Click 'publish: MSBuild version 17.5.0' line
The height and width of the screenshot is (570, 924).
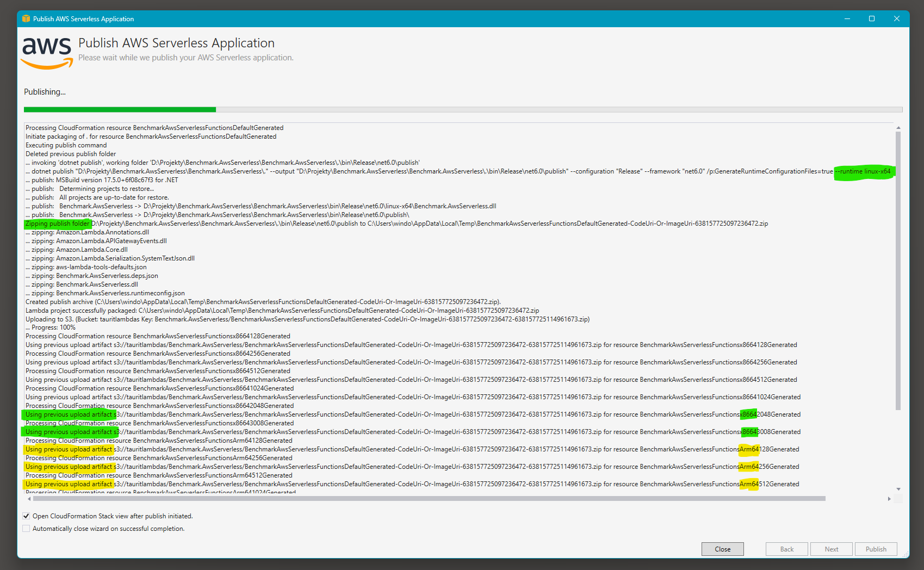[102, 180]
